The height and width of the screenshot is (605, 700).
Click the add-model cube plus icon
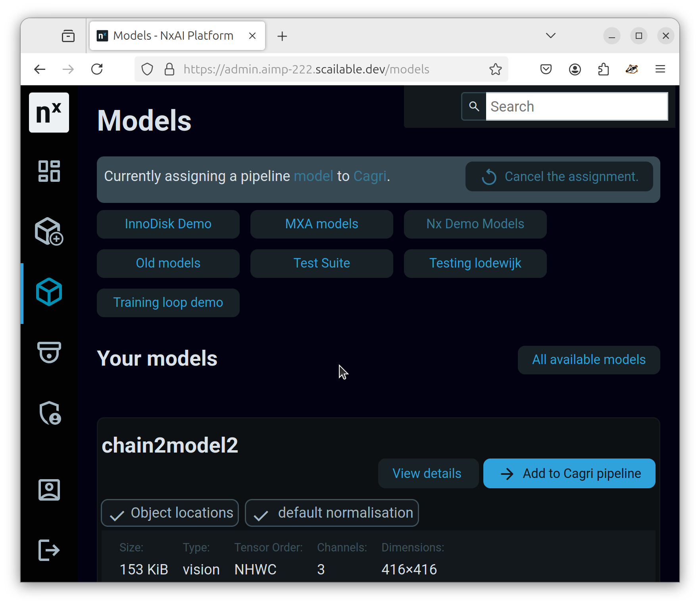49,231
